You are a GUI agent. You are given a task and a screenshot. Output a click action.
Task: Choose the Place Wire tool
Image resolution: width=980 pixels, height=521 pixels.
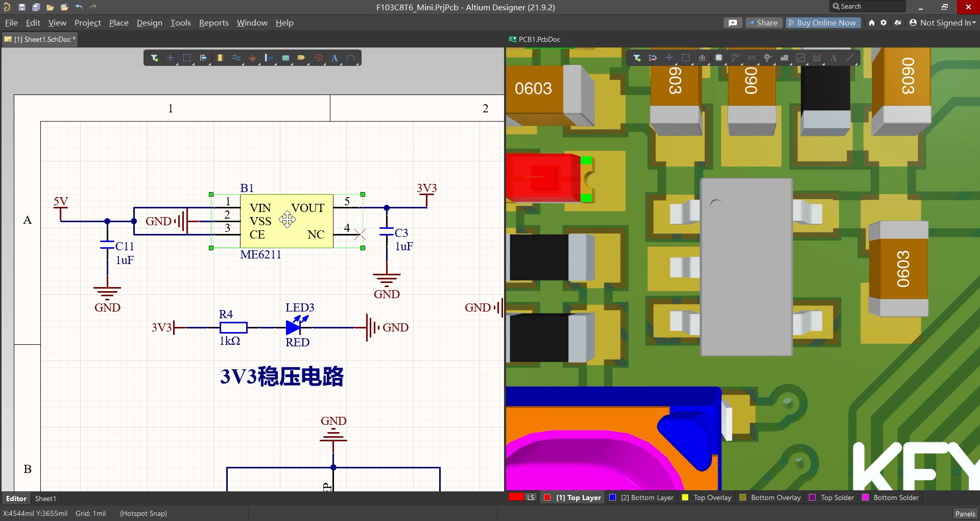pos(236,58)
